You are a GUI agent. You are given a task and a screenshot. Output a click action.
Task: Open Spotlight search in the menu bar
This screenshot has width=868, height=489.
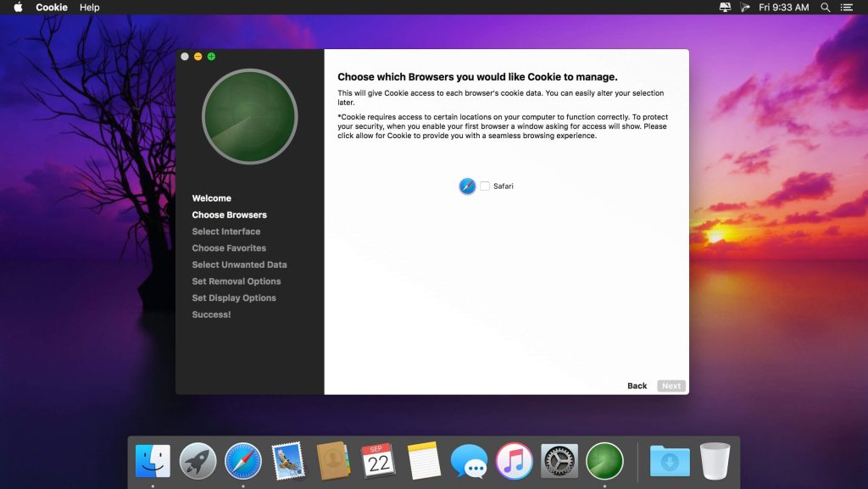(825, 8)
